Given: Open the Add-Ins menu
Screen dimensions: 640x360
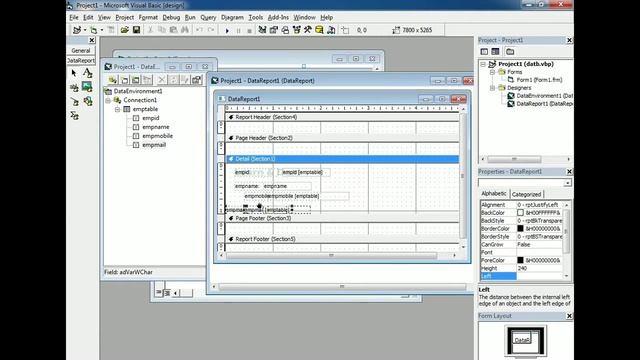Looking at the screenshot, I should click(278, 17).
